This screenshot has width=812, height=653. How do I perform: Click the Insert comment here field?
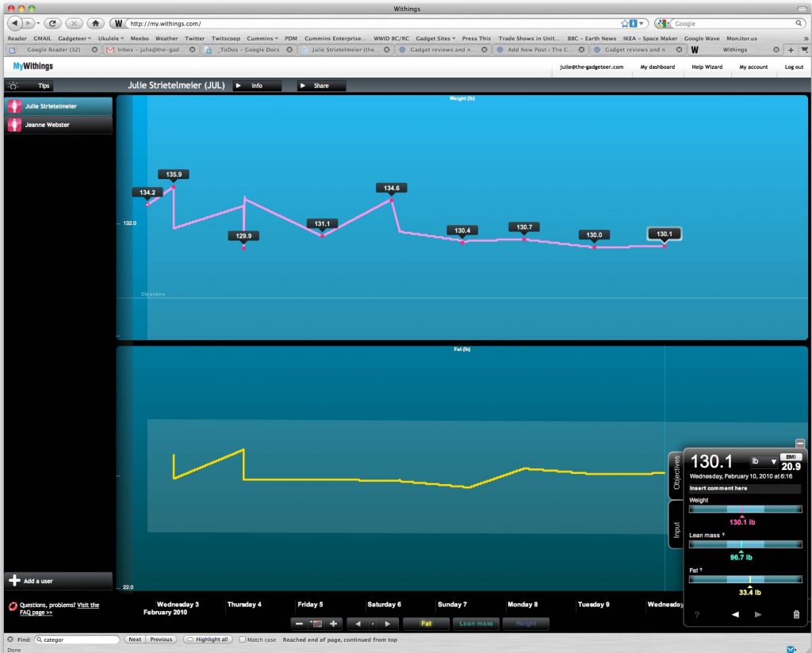(745, 488)
